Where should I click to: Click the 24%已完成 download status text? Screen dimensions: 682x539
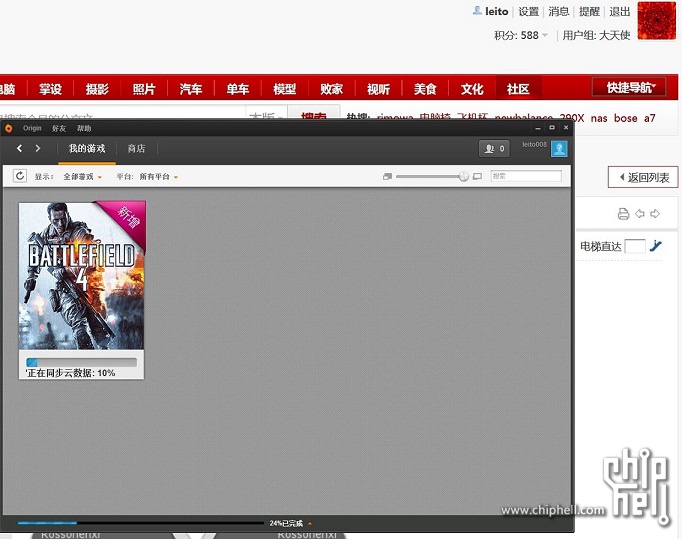pyautogui.click(x=286, y=523)
